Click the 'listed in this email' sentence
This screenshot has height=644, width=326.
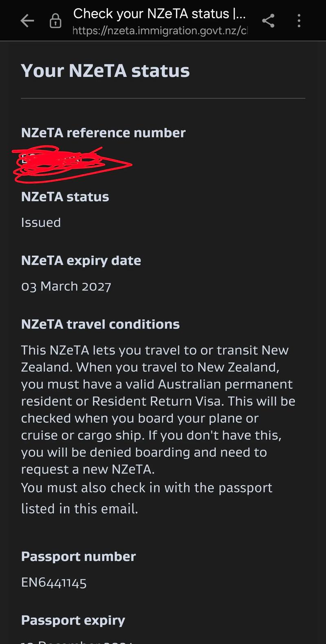pos(79,509)
